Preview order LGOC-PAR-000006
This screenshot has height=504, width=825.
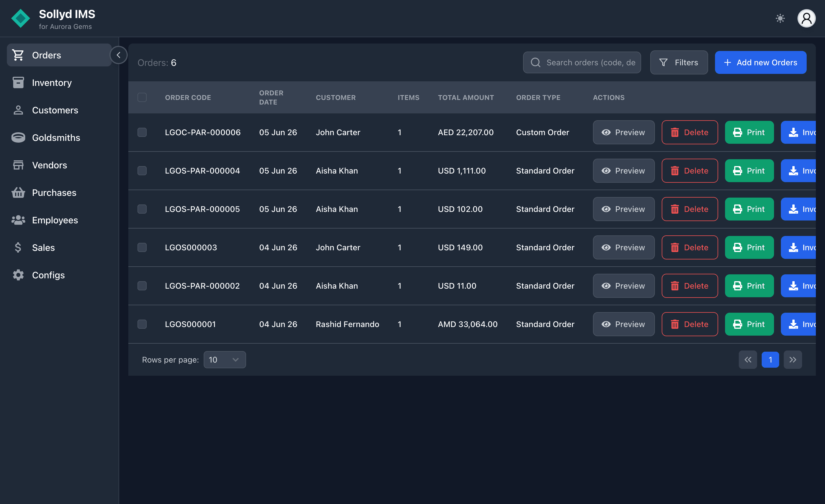(x=623, y=133)
